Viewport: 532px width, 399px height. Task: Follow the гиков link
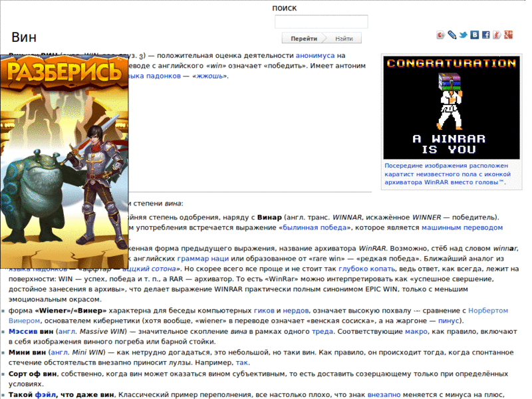click(x=264, y=311)
